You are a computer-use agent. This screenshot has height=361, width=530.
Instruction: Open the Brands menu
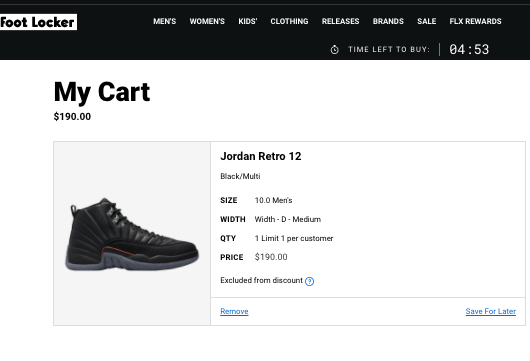pyautogui.click(x=388, y=21)
